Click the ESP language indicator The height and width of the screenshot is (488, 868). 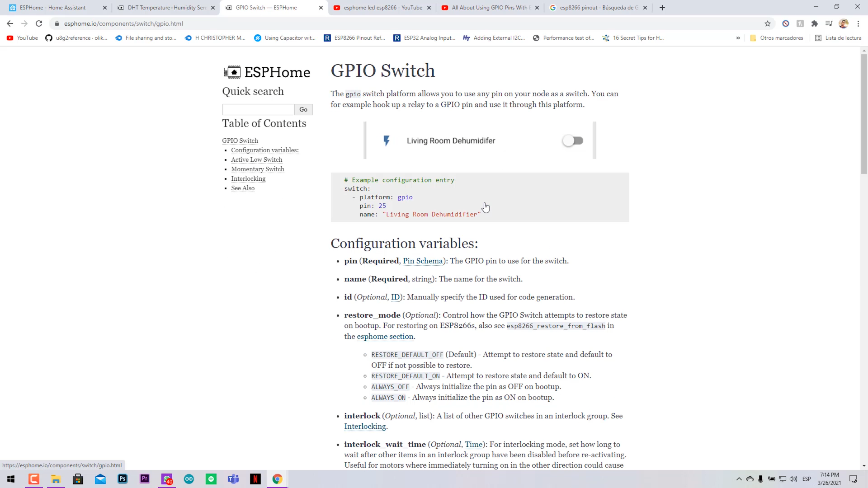click(807, 479)
